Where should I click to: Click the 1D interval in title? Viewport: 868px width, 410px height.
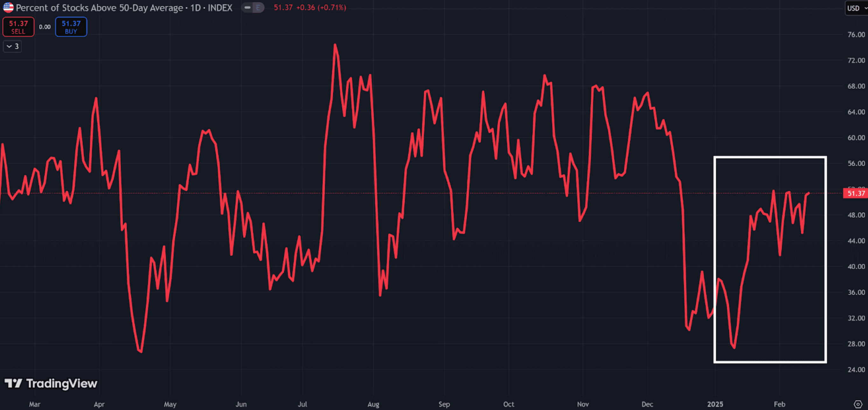(195, 8)
